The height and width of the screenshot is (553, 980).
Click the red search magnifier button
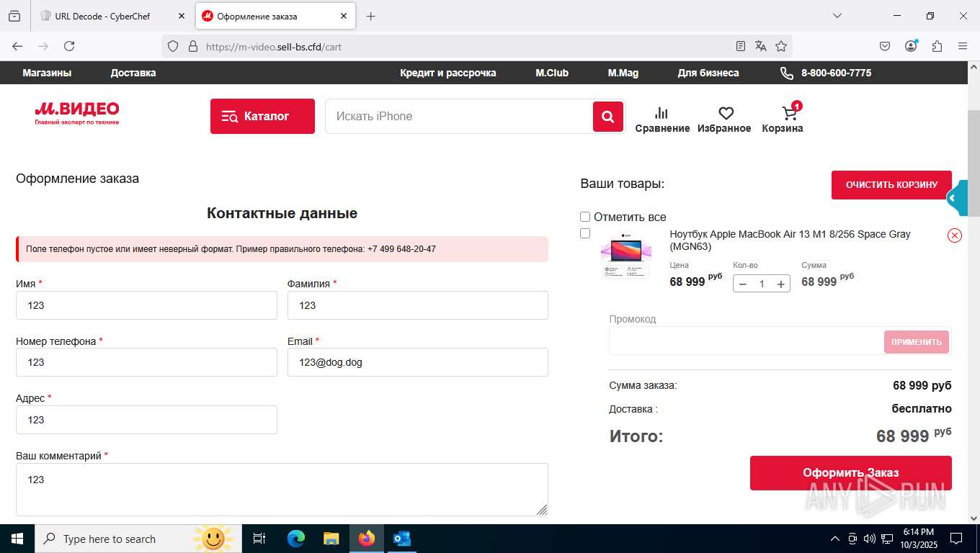[608, 117]
